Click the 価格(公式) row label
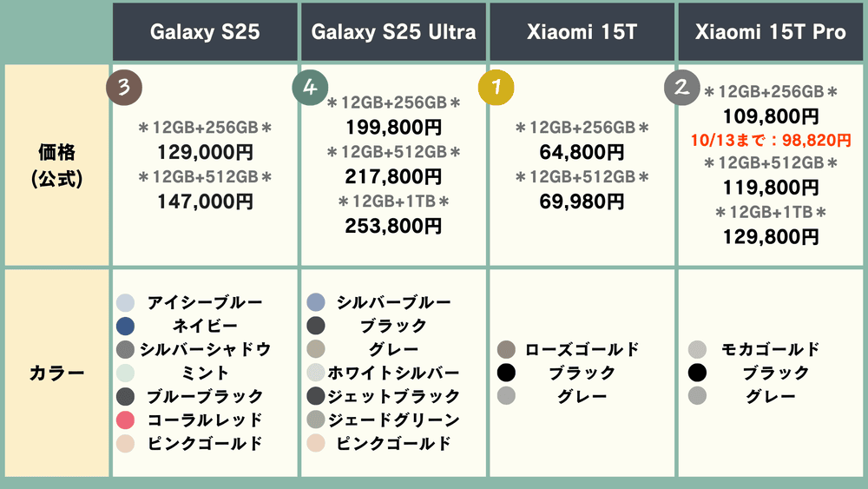The width and height of the screenshot is (868, 489). tap(56, 165)
